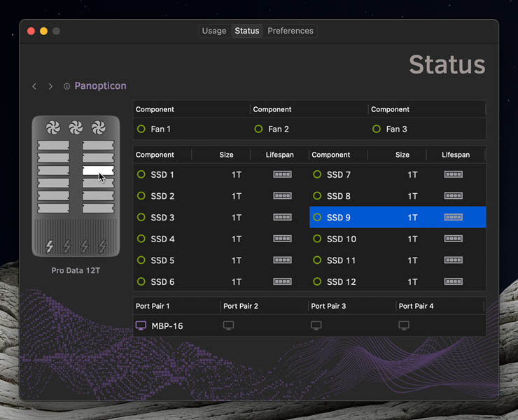This screenshot has width=518, height=420.
Task: Click the empty monitor icon under Port Pair 2
Action: 228,325
